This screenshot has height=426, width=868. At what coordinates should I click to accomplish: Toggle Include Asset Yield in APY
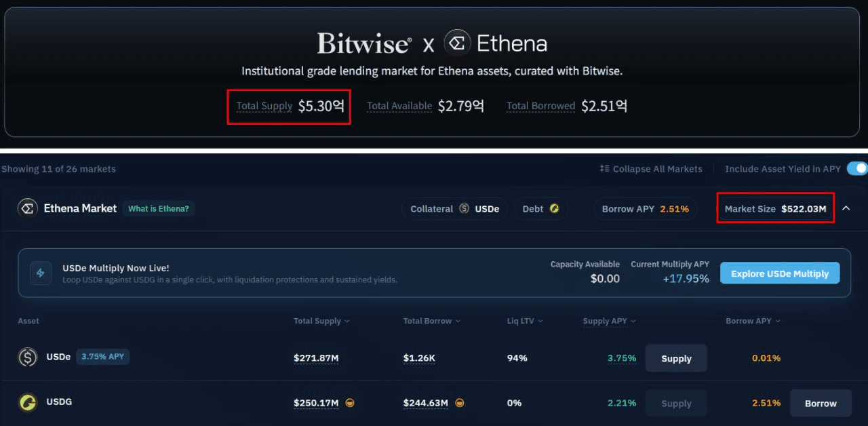pos(856,169)
